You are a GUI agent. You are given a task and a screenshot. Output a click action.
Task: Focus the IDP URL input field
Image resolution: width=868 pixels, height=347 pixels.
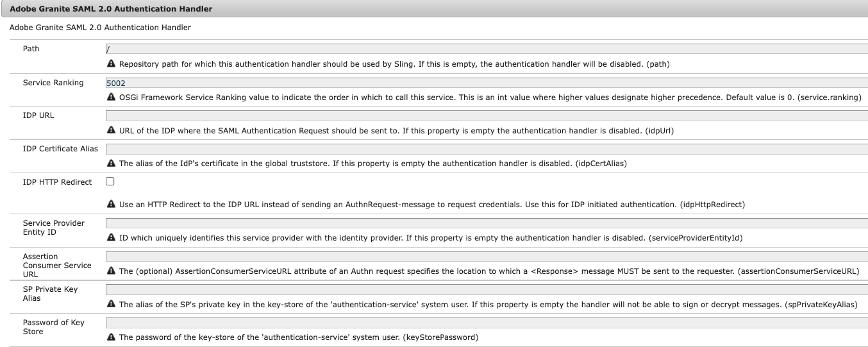(x=487, y=115)
